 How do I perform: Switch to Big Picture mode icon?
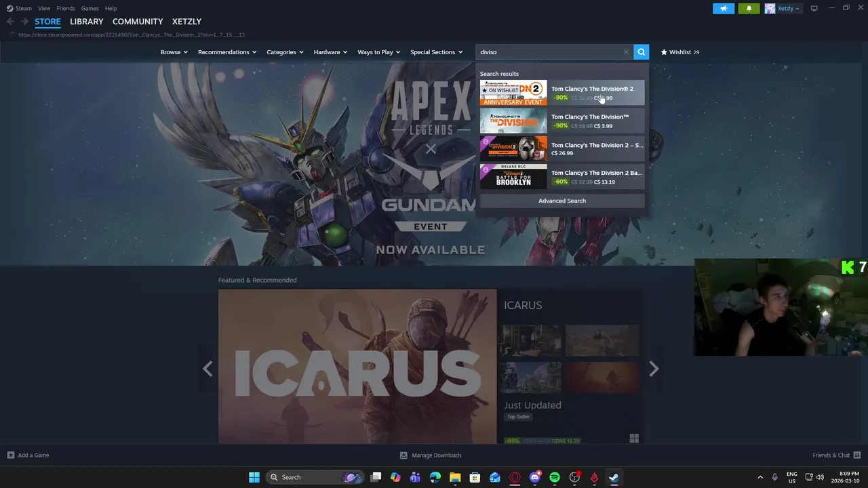point(814,8)
